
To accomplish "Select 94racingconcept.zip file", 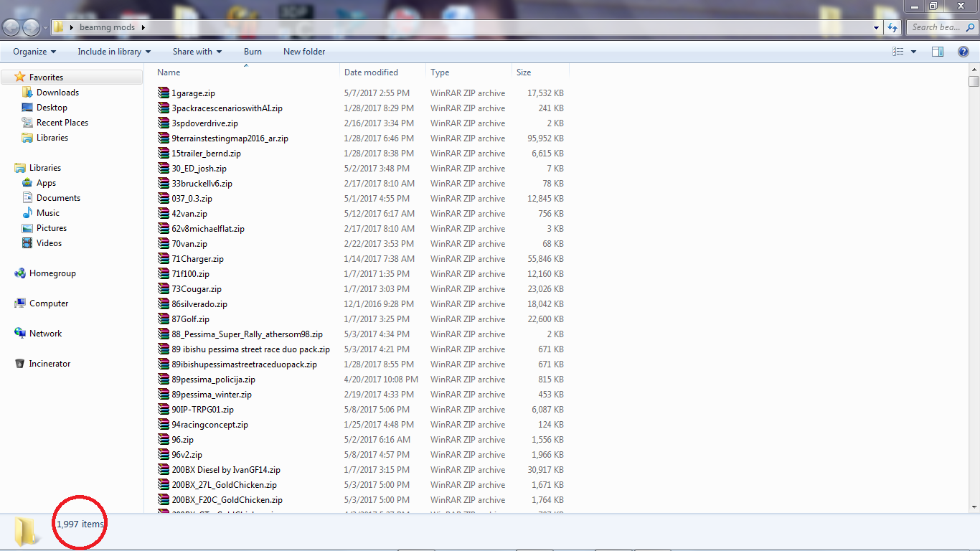I will pyautogui.click(x=209, y=425).
